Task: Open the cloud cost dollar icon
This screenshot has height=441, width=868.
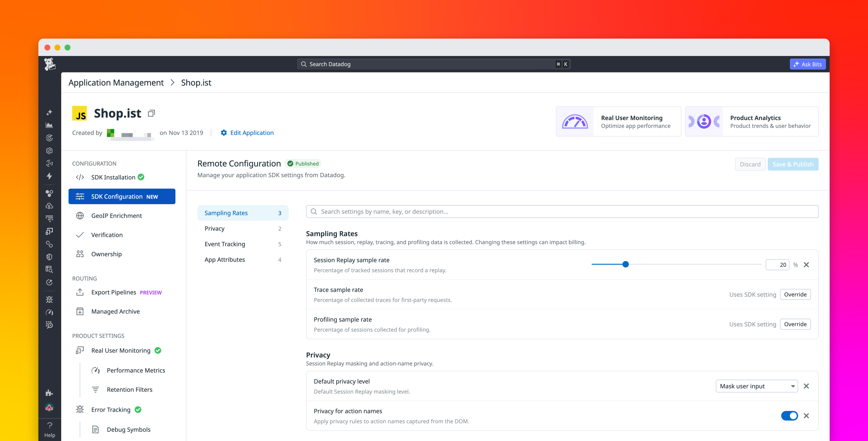Action: pyautogui.click(x=49, y=206)
